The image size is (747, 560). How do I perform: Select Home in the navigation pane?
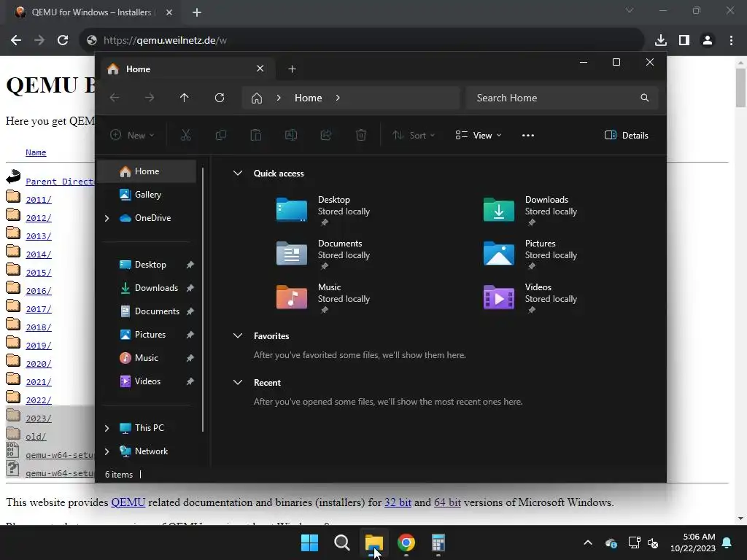point(147,171)
